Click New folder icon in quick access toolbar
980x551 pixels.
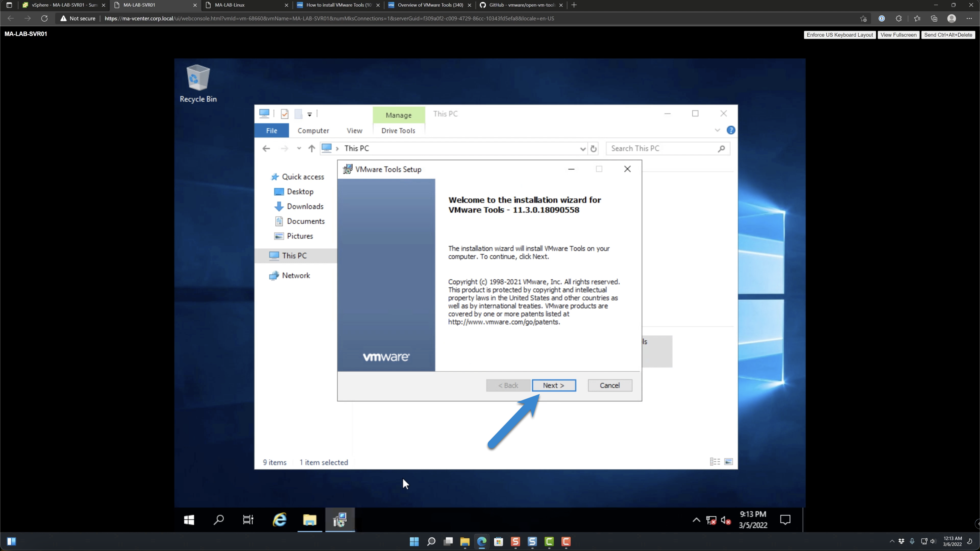(x=299, y=114)
